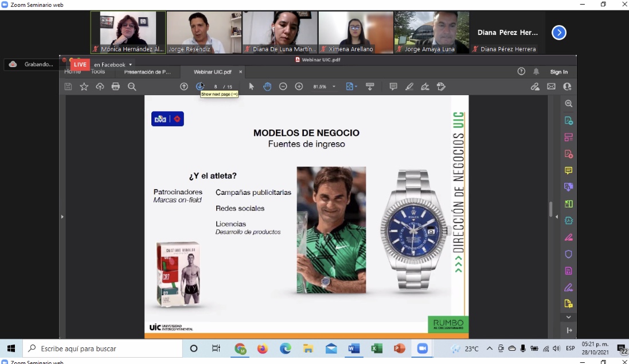
Task: Open the Protect shield tool in side pane
Action: click(568, 254)
